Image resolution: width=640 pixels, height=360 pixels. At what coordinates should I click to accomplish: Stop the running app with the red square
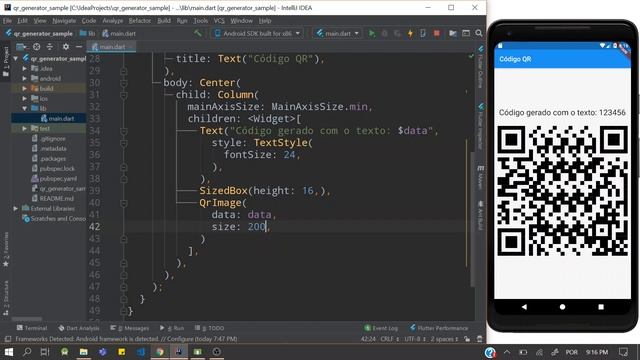coord(437,33)
